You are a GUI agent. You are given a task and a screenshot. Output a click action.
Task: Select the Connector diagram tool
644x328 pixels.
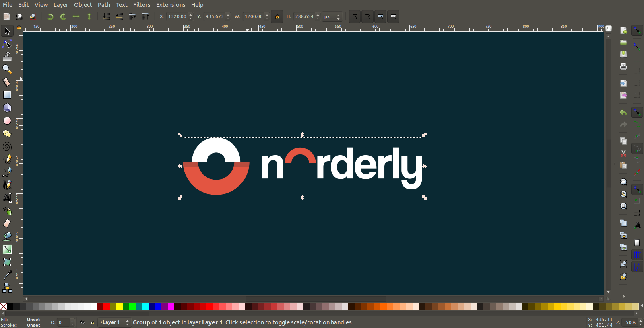[x=7, y=288]
